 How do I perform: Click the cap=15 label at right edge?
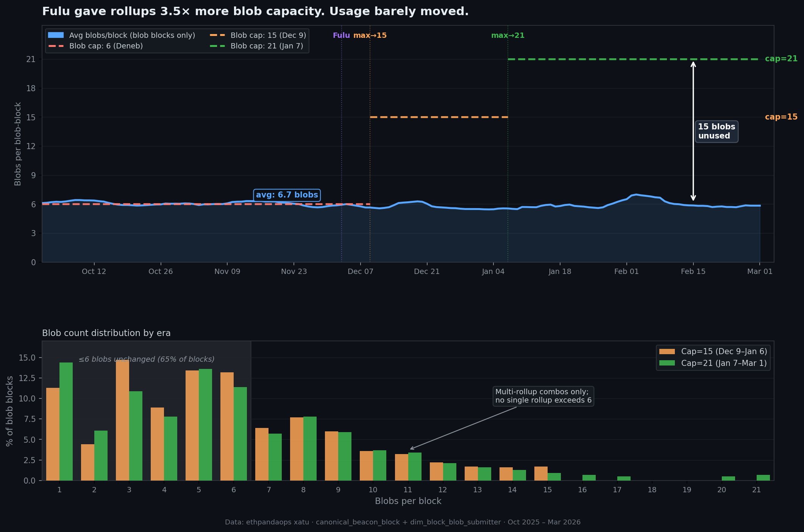[781, 117]
